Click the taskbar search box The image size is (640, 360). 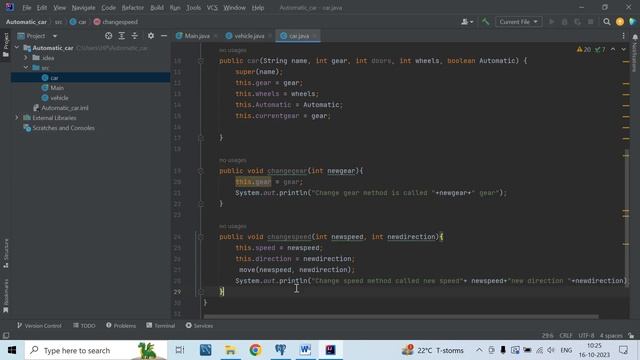coord(96,350)
